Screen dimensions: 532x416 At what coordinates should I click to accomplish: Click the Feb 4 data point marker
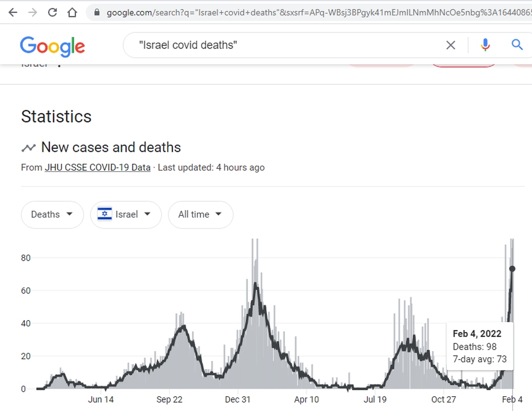coord(512,269)
